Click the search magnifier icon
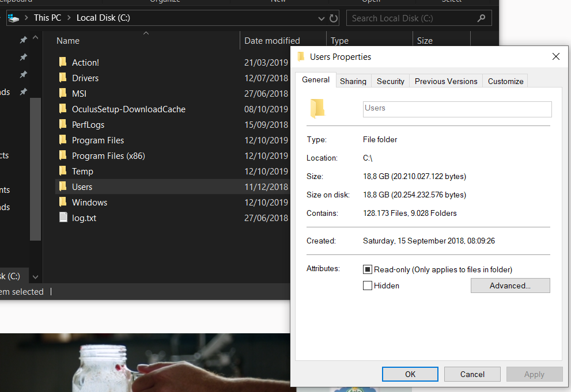 tap(481, 18)
